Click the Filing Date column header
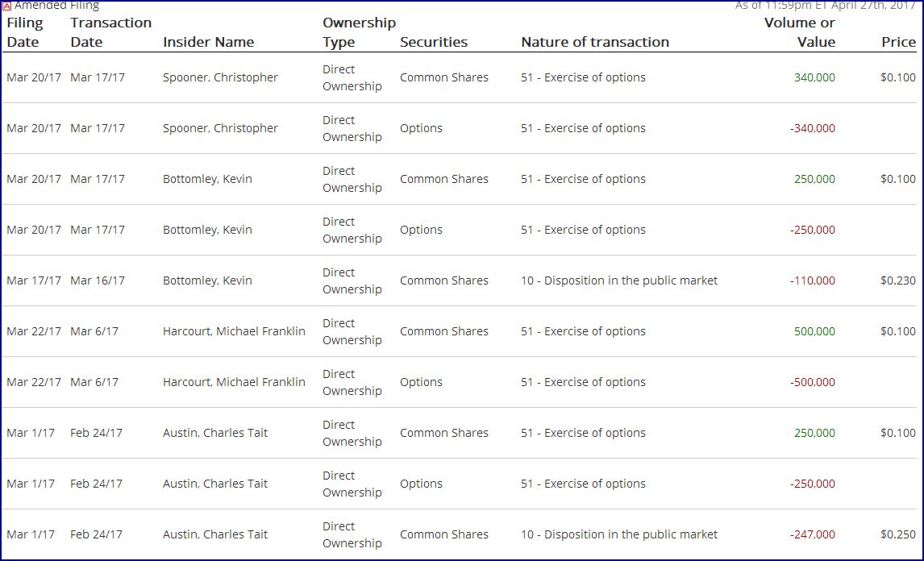924x561 pixels. click(x=24, y=32)
